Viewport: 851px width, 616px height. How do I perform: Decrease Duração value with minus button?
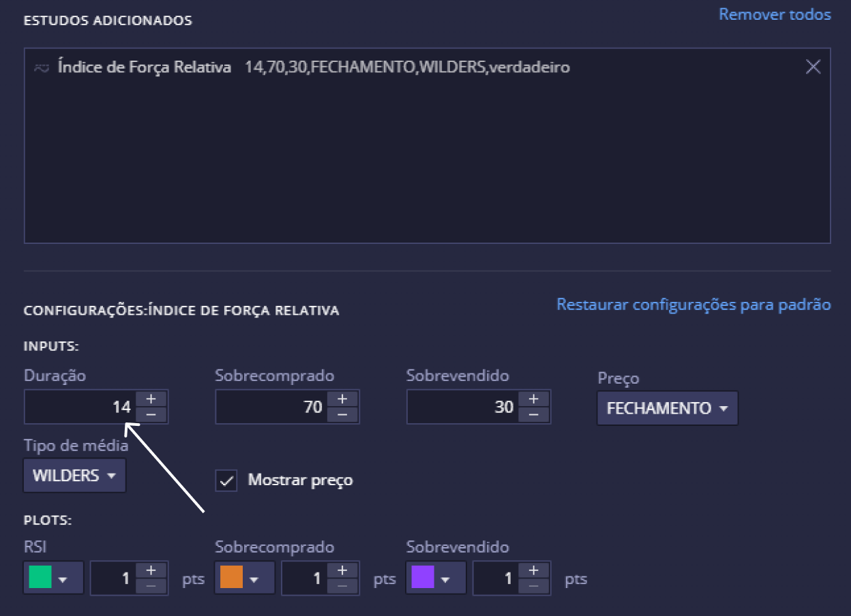151,415
